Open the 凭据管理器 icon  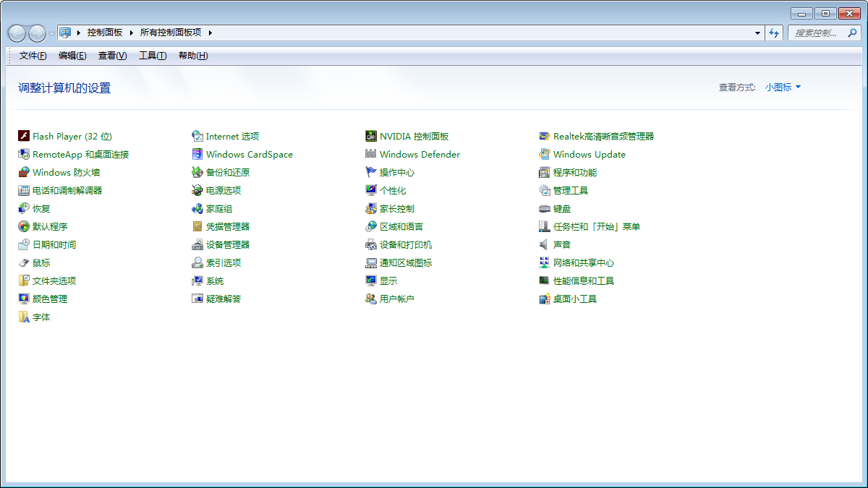pos(197,226)
